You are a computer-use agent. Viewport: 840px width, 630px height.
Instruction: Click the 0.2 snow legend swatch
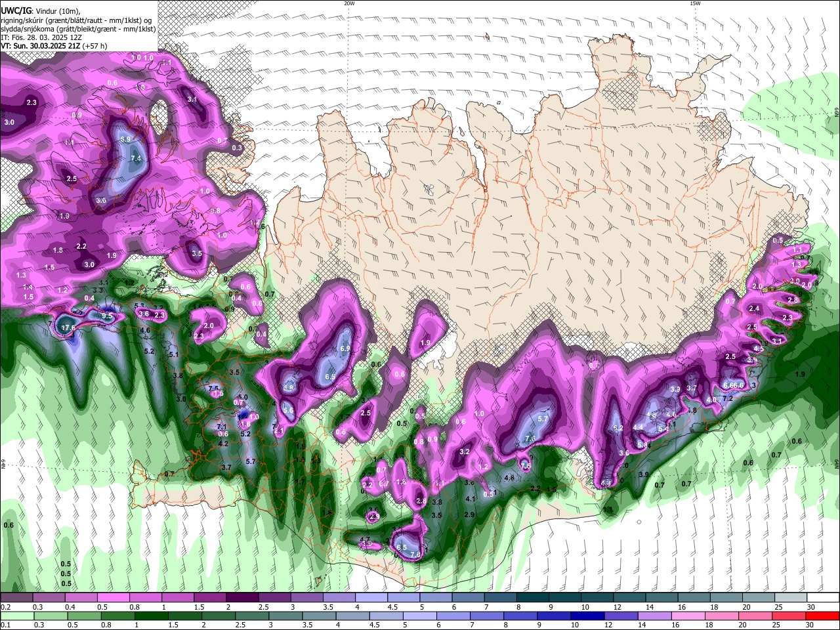[16, 597]
